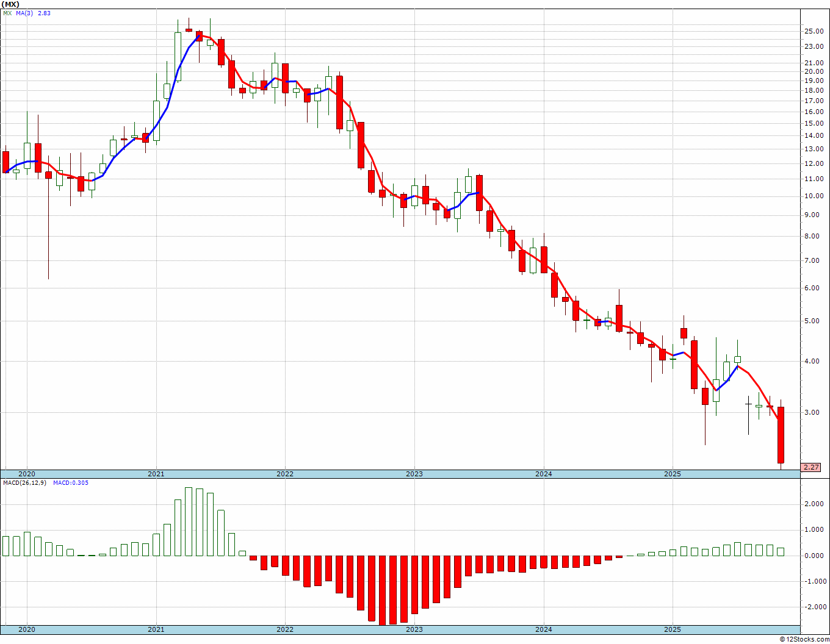The image size is (830, 644).
Task: Click the 20.00 price axis label
Action: tap(814, 71)
